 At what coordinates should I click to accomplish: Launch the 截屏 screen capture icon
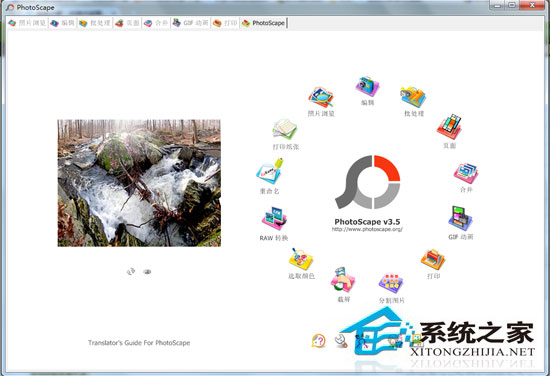coord(343,280)
